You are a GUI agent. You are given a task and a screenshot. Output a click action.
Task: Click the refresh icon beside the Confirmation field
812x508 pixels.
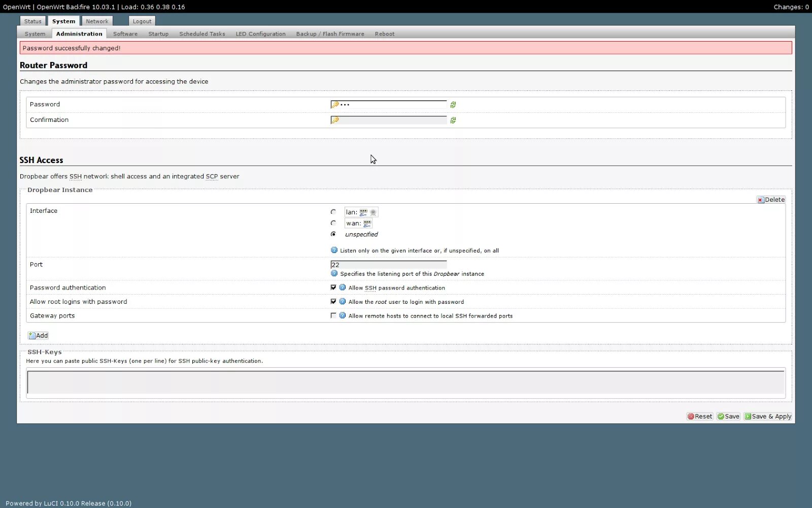click(x=453, y=120)
